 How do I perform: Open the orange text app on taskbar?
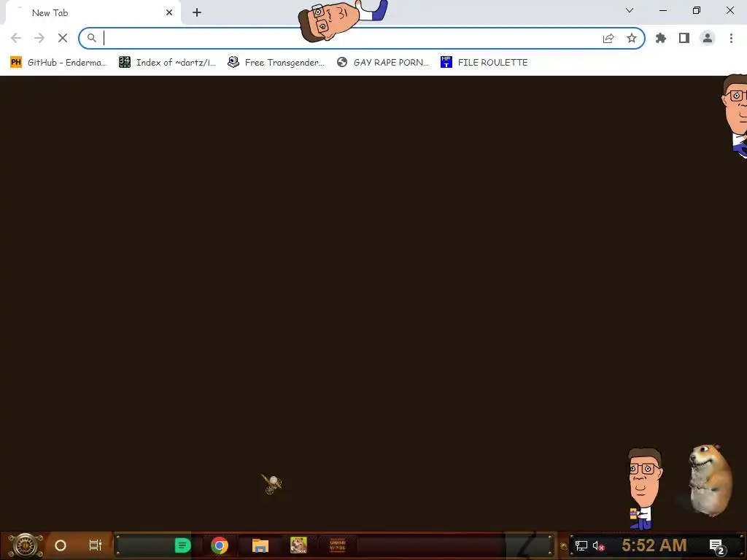[337, 545]
